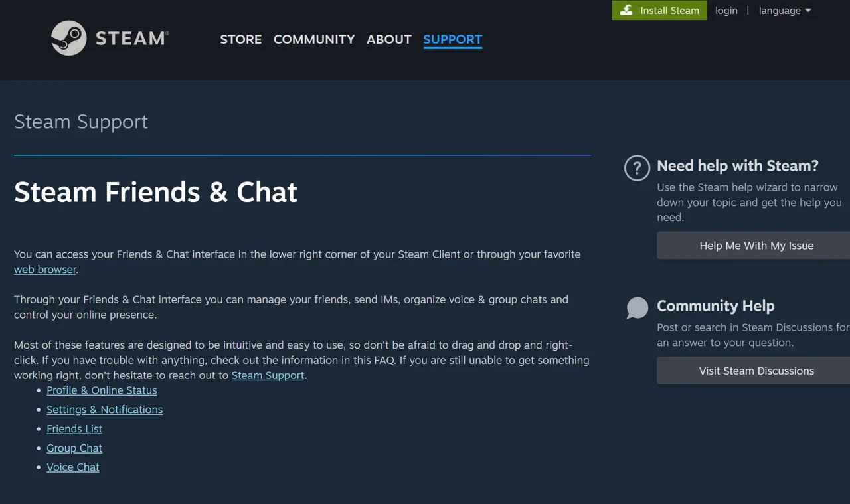Open the web browser link
This screenshot has width=850, height=504.
click(x=45, y=270)
